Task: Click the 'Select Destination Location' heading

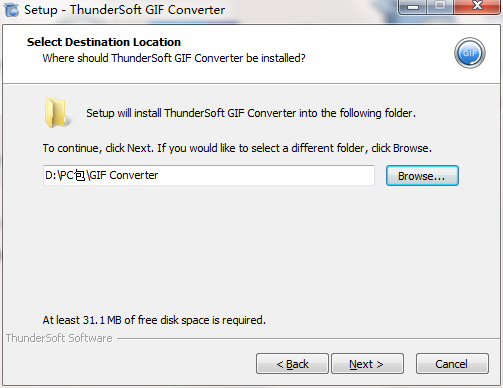Action: pos(104,42)
